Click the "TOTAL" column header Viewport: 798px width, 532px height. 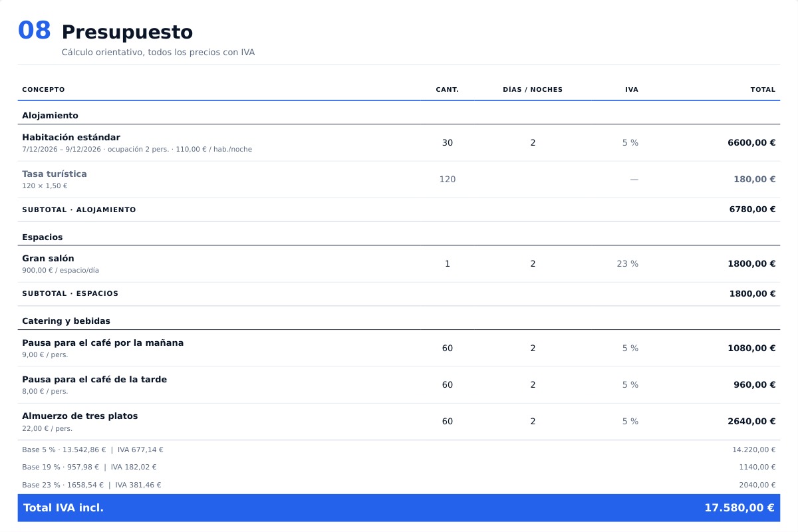[763, 90]
